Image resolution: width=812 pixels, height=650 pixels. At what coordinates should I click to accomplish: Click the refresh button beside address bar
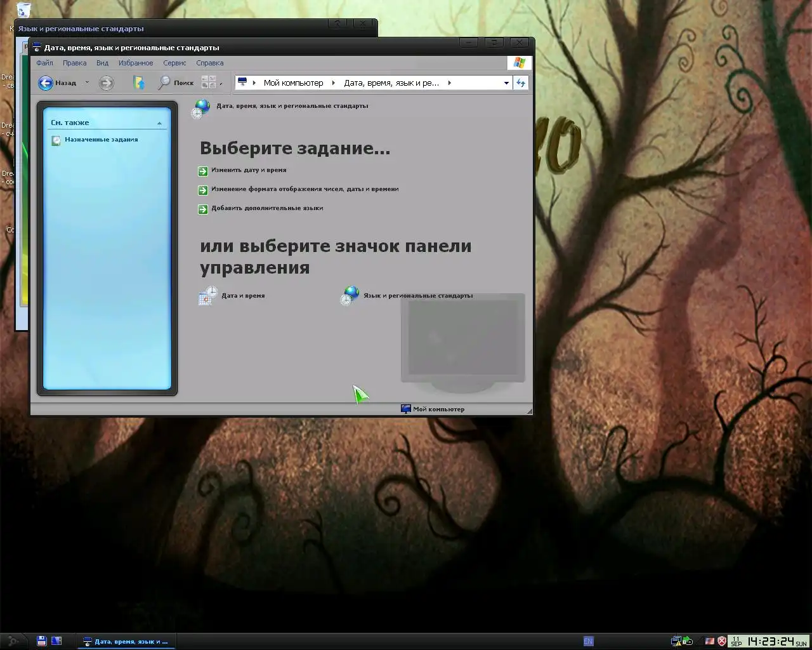tap(521, 83)
